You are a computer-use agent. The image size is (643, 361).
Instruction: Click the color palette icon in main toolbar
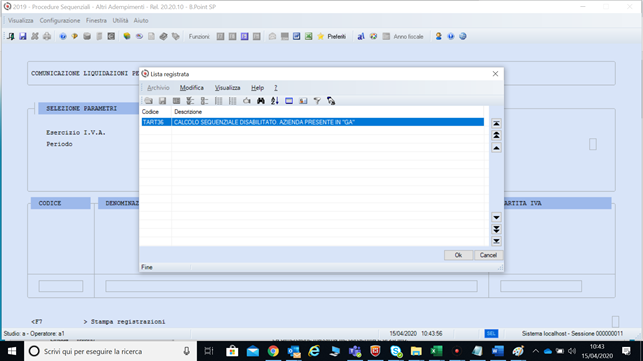[x=373, y=37]
